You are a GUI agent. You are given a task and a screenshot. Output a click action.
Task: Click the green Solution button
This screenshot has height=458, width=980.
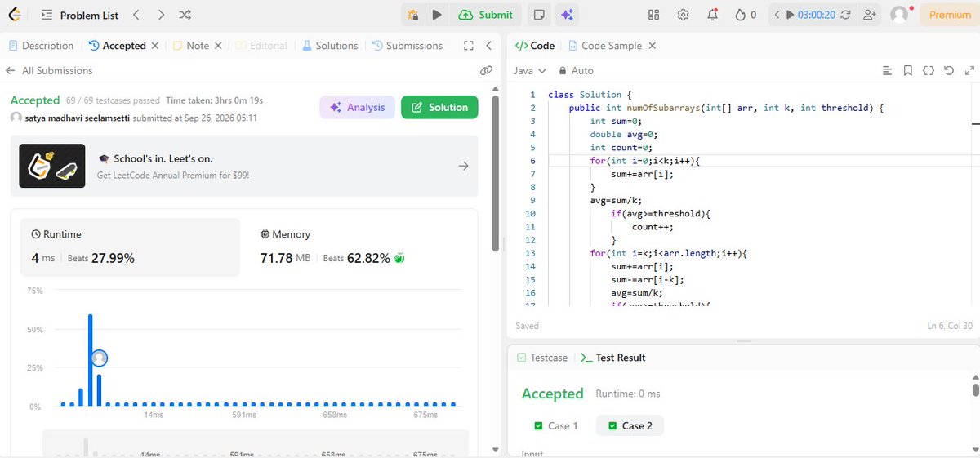[x=439, y=107]
